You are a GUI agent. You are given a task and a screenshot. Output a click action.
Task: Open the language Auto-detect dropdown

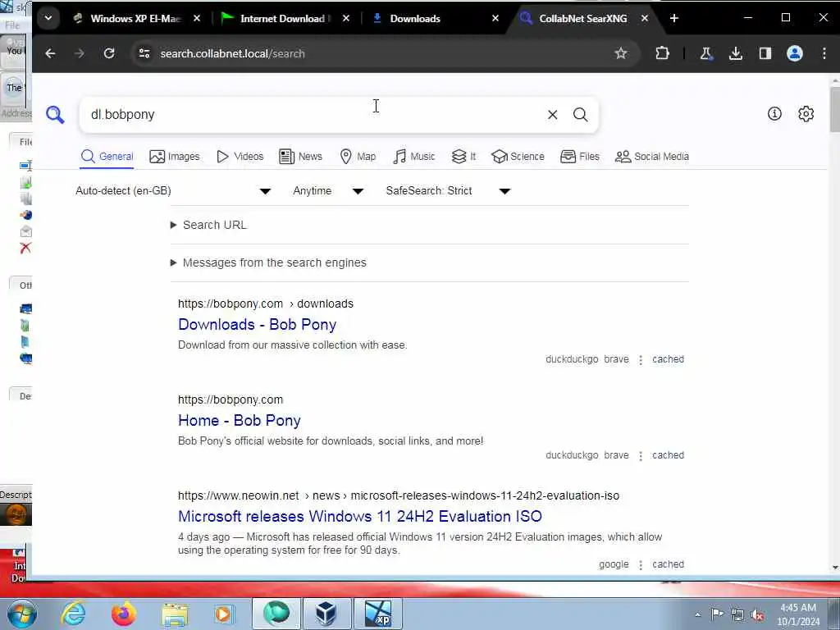[173, 190]
